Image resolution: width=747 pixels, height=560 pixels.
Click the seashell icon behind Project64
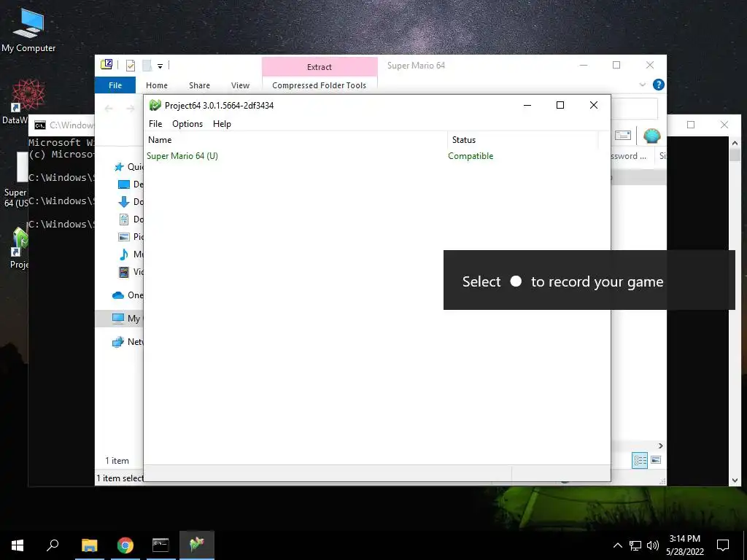pos(651,136)
